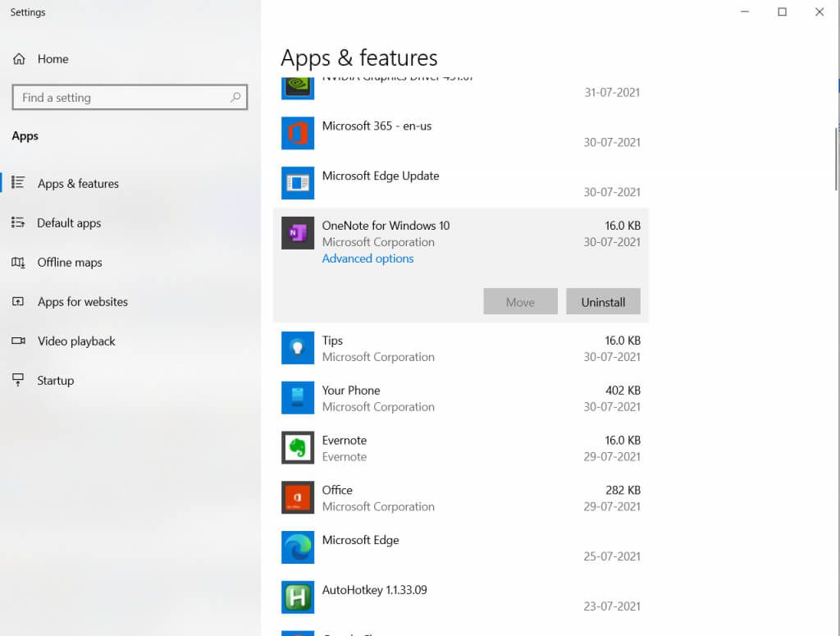Click the Tips lightbulb icon
The height and width of the screenshot is (636, 840).
click(297, 348)
